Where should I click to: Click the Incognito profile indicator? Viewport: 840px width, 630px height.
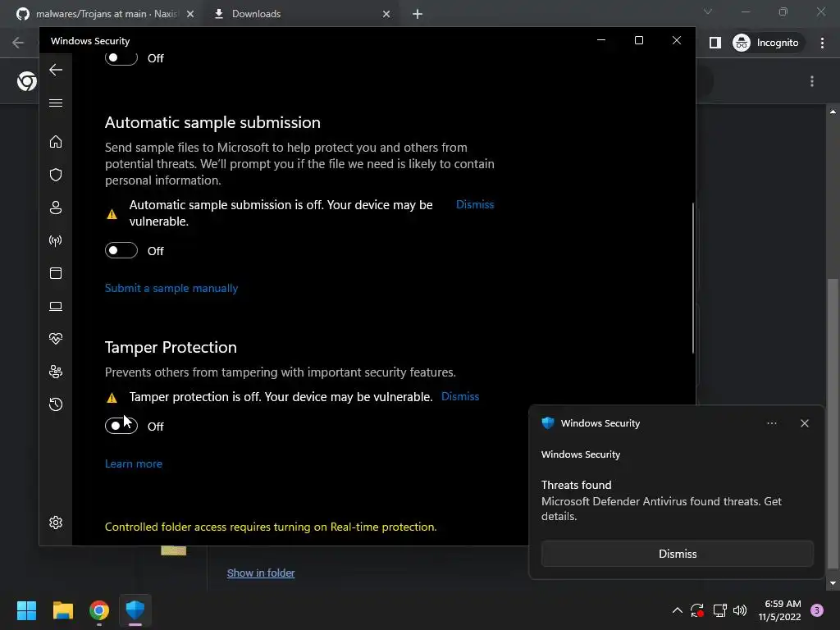[x=766, y=43]
